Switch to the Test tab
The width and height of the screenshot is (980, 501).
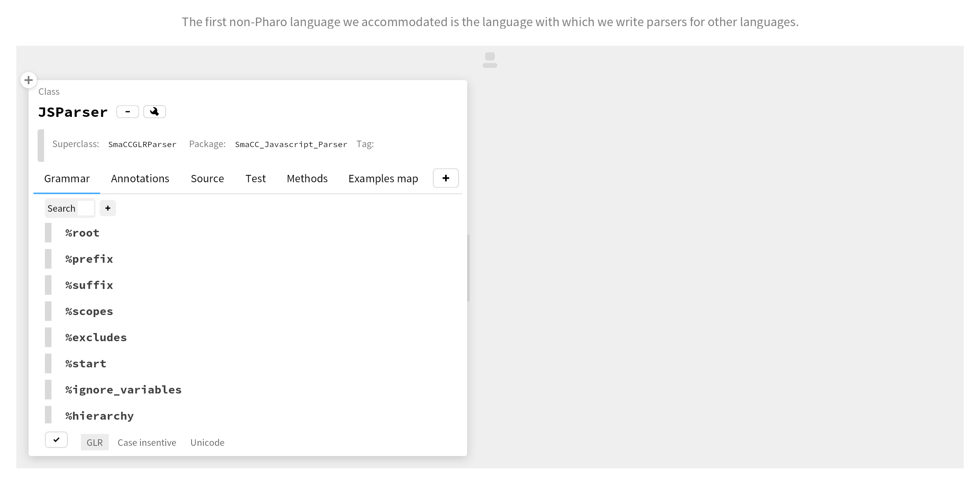(x=256, y=179)
